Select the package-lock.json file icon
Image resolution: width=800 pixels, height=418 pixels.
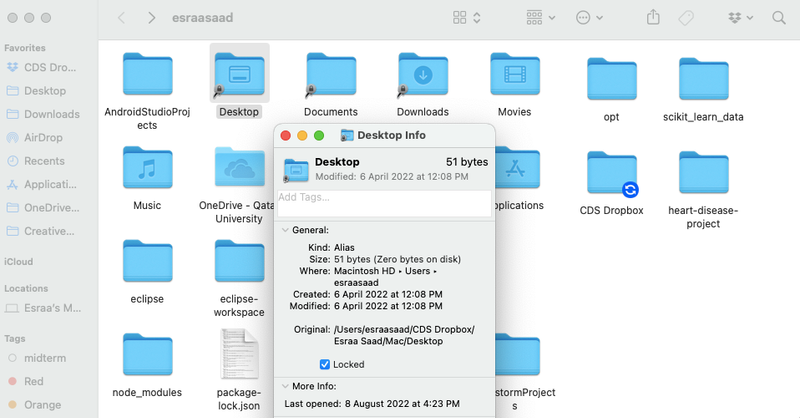pyautogui.click(x=239, y=354)
